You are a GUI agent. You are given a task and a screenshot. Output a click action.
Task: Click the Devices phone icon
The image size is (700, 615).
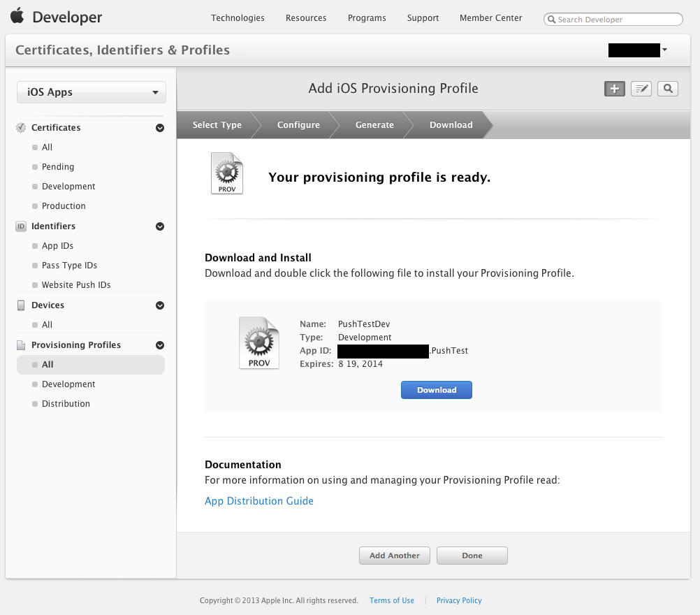[x=20, y=305]
